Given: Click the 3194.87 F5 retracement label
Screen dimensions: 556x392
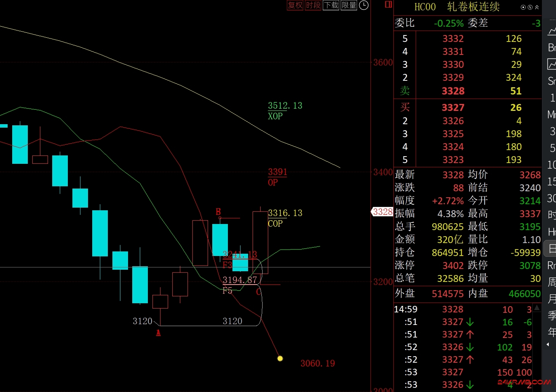Looking at the screenshot, I should coord(240,285).
